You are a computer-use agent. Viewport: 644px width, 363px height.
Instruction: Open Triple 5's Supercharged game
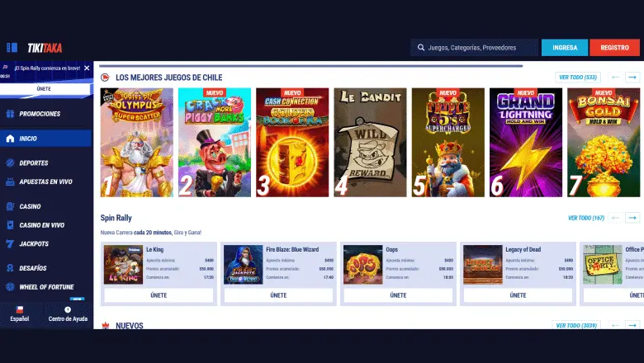(448, 143)
